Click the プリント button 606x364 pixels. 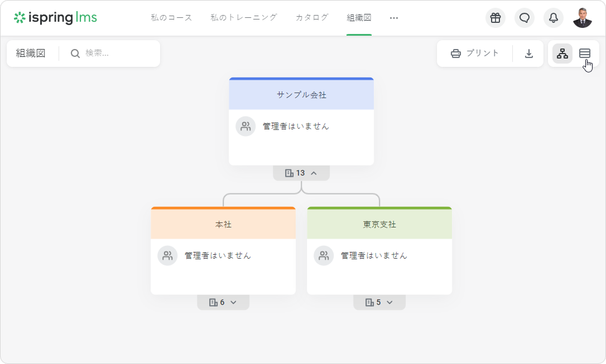(475, 54)
